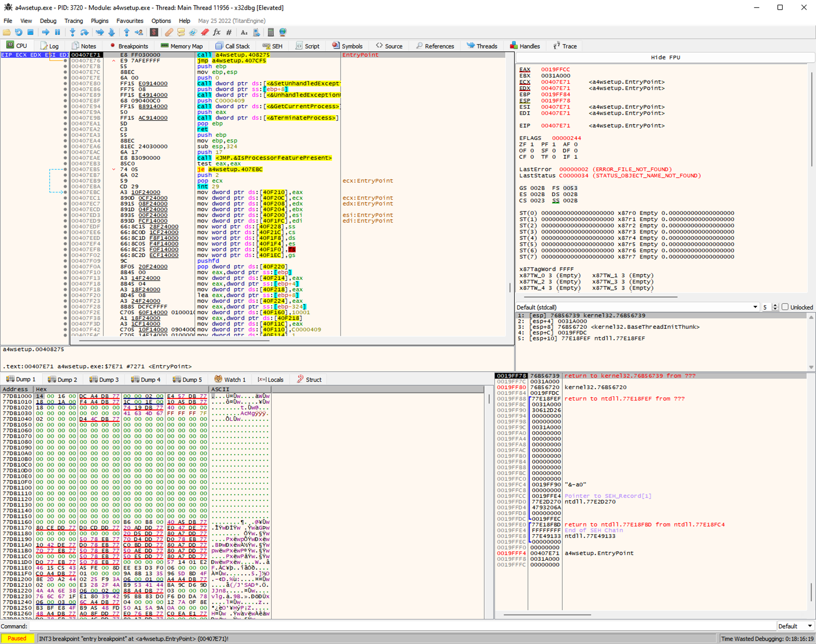
Task: Click the Step Into icon
Action: [x=73, y=32]
